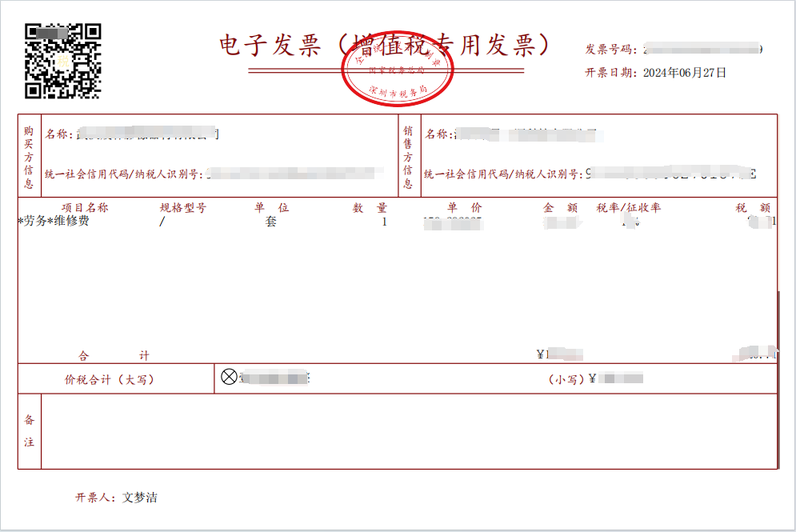This screenshot has height=532, width=796.
Task: Click the 销售方信息 vertical heading
Action: [x=408, y=157]
